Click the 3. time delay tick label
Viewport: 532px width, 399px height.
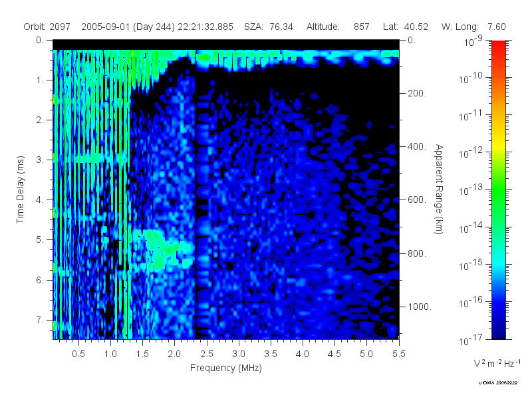tap(41, 160)
